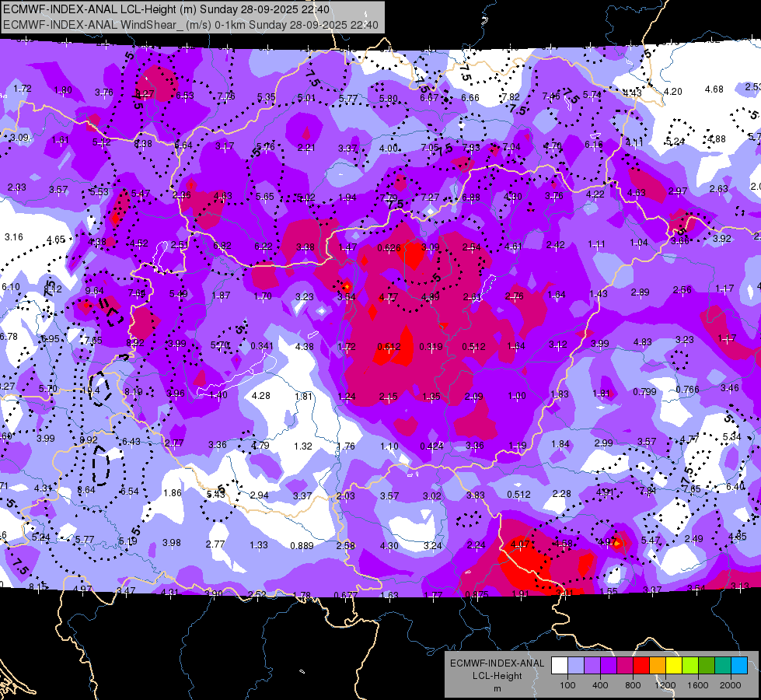Select the bright blue legend swatch
Image resolution: width=761 pixels, height=700 pixels.
tap(739, 665)
